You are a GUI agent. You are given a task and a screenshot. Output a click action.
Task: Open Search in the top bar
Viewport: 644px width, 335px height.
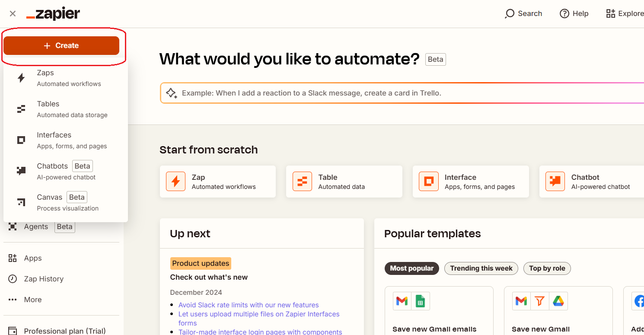[523, 13]
